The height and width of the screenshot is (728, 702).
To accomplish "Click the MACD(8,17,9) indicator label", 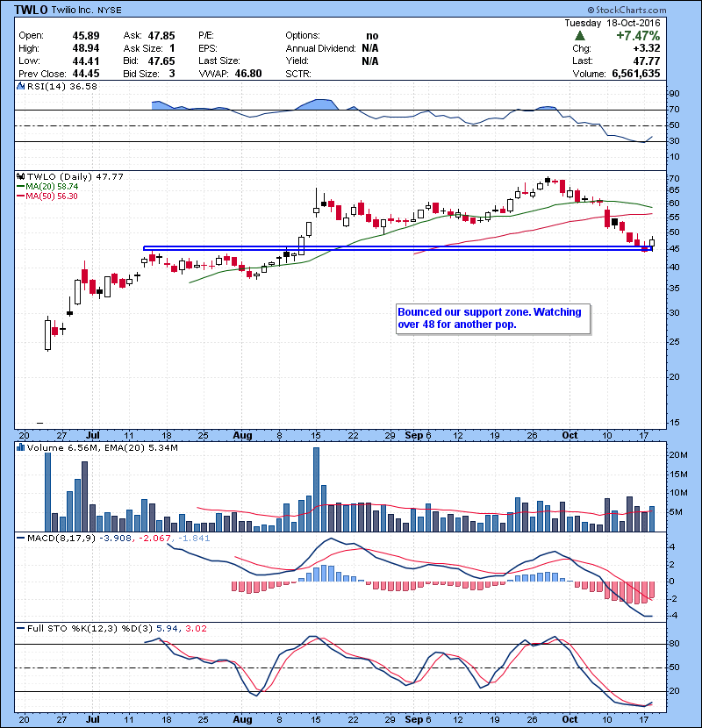I will coord(61,539).
